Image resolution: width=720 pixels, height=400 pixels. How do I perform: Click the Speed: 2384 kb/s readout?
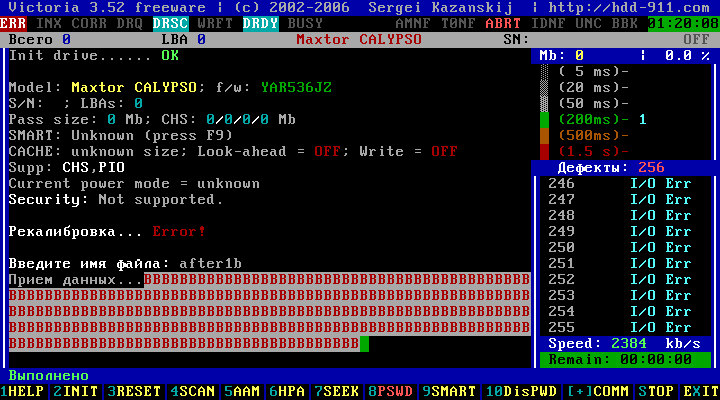(x=624, y=344)
